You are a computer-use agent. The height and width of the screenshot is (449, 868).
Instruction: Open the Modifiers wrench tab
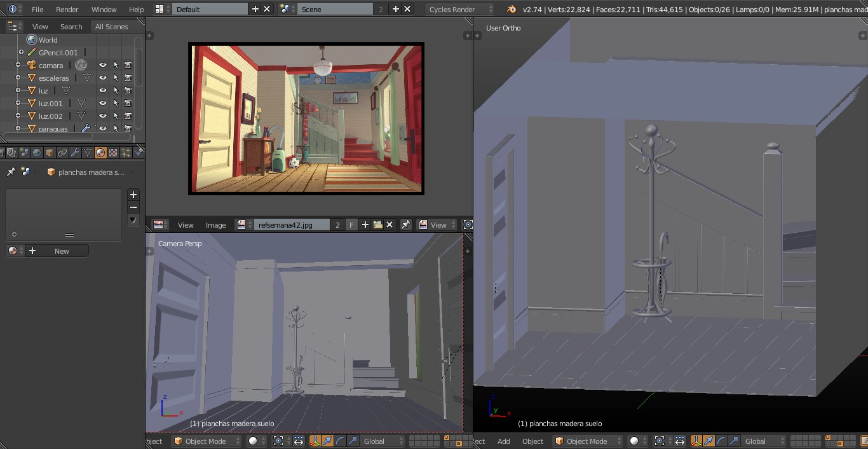click(x=75, y=153)
